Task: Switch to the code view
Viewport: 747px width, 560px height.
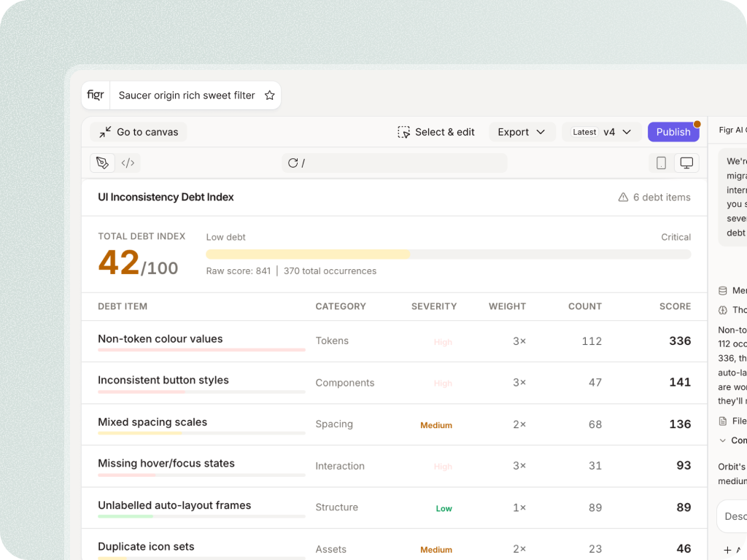Action: tap(128, 163)
